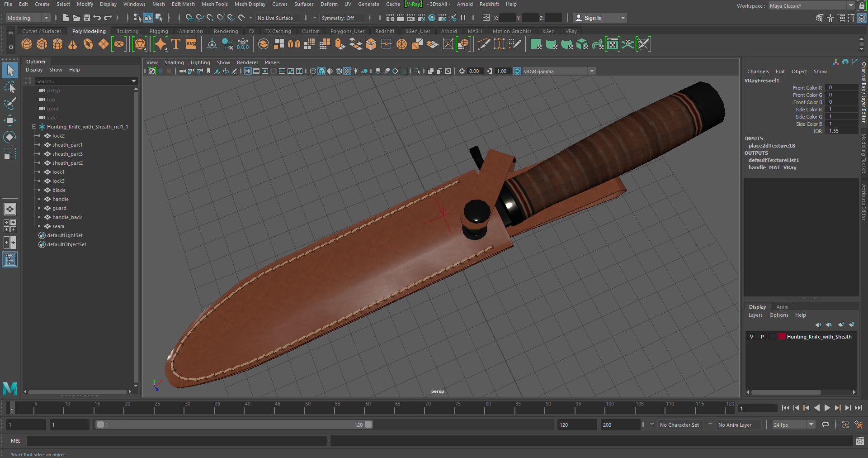
Task: Toggle playback P for Hunting_Knife_with_Sheath layer
Action: [762, 336]
